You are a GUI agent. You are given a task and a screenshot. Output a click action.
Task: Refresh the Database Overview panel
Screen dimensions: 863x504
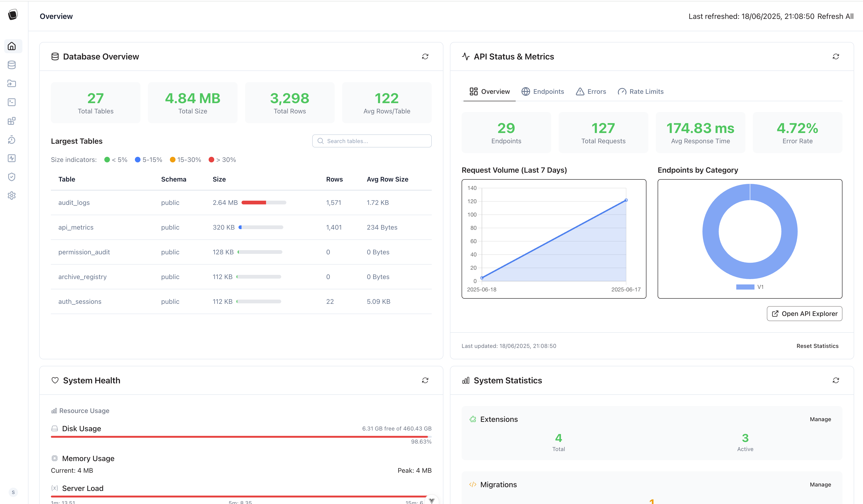coord(425,56)
